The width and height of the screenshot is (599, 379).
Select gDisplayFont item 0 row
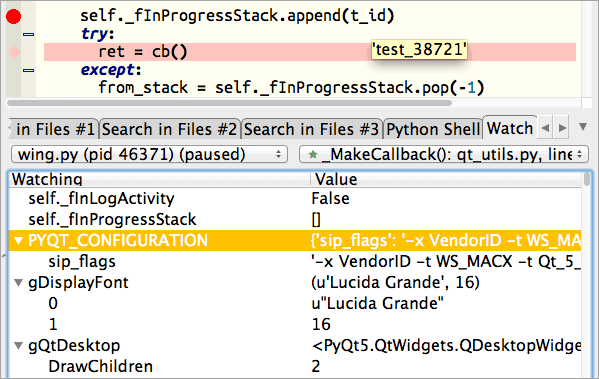295,304
